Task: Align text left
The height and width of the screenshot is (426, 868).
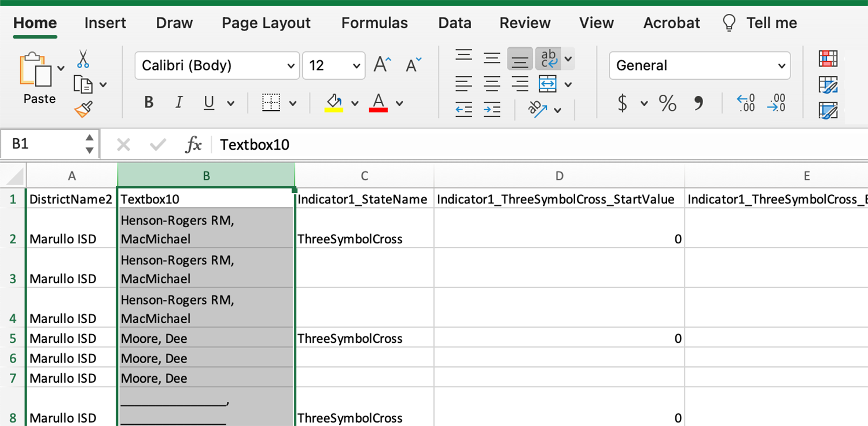Action: tap(464, 84)
